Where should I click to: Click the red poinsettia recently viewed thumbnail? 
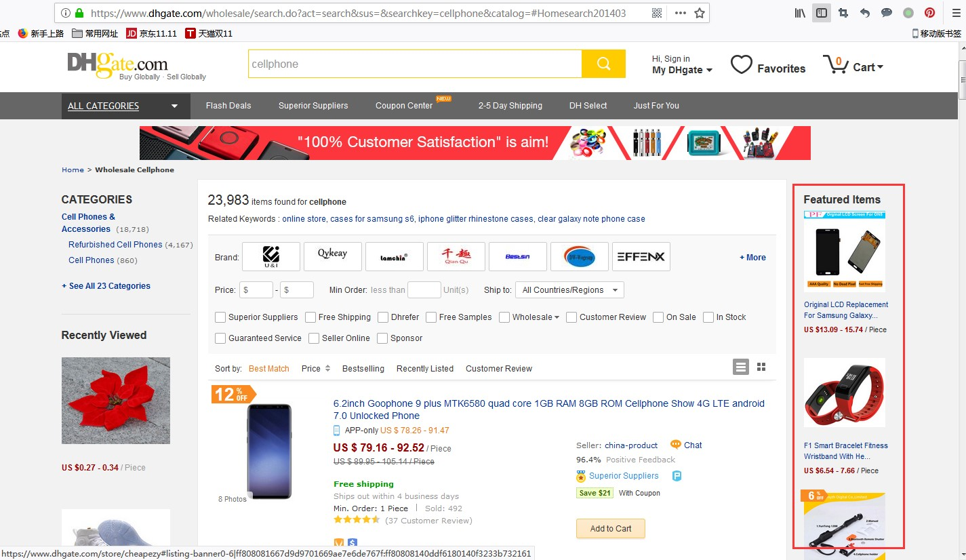click(x=116, y=401)
